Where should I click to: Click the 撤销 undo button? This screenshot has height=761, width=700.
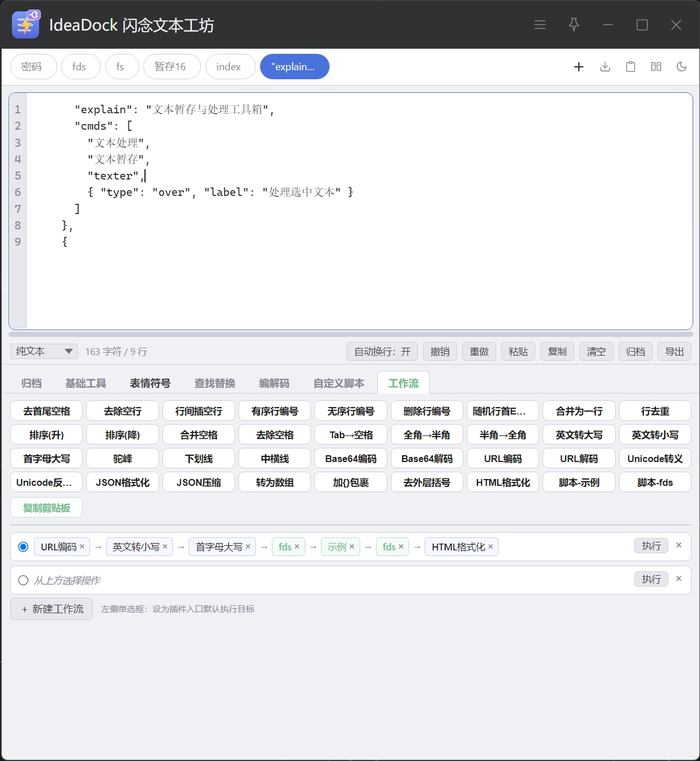pos(440,352)
